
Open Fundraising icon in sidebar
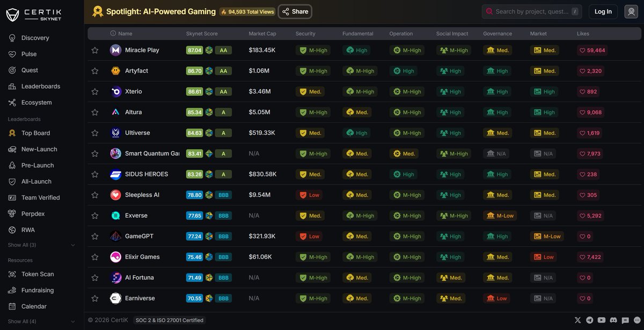point(12,290)
